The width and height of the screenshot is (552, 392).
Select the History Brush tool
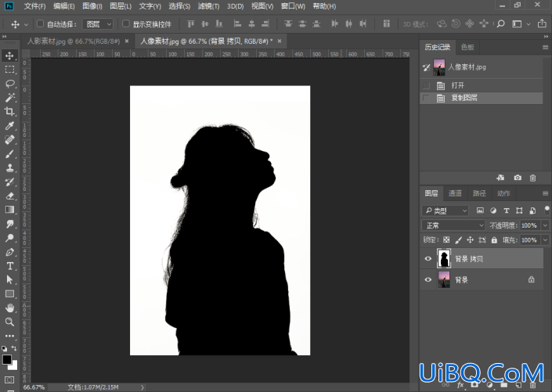click(9, 182)
